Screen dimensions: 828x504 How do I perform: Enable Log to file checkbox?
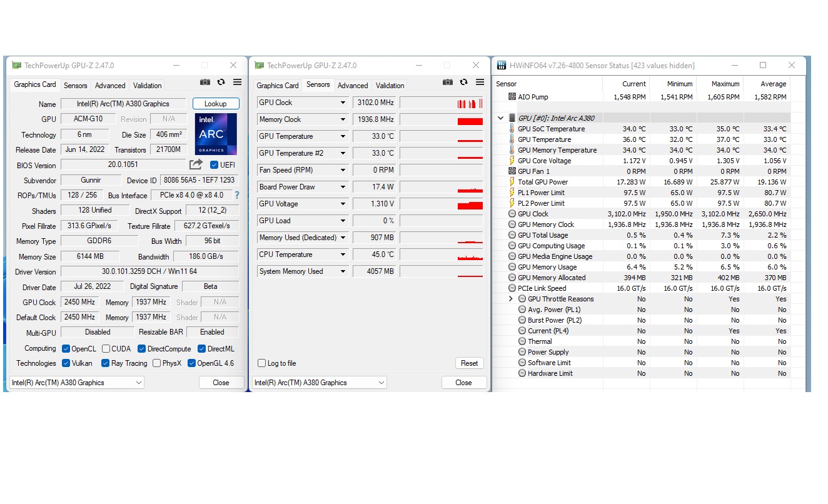[x=262, y=363]
